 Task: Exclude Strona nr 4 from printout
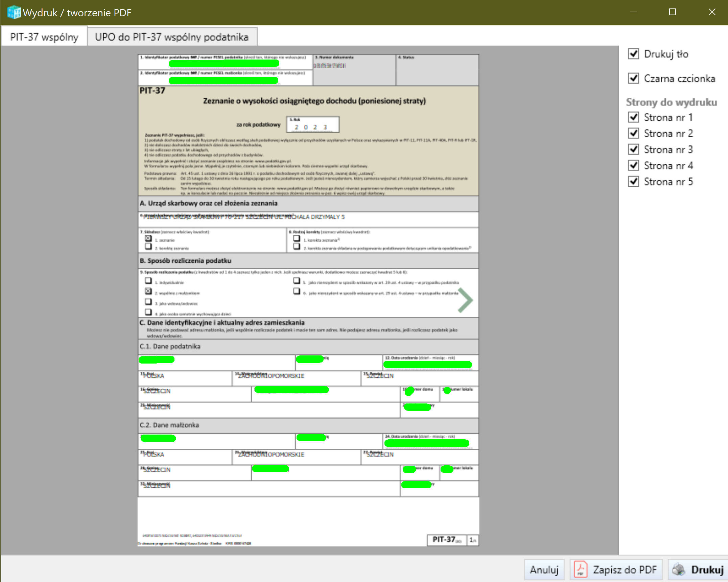pyautogui.click(x=633, y=165)
